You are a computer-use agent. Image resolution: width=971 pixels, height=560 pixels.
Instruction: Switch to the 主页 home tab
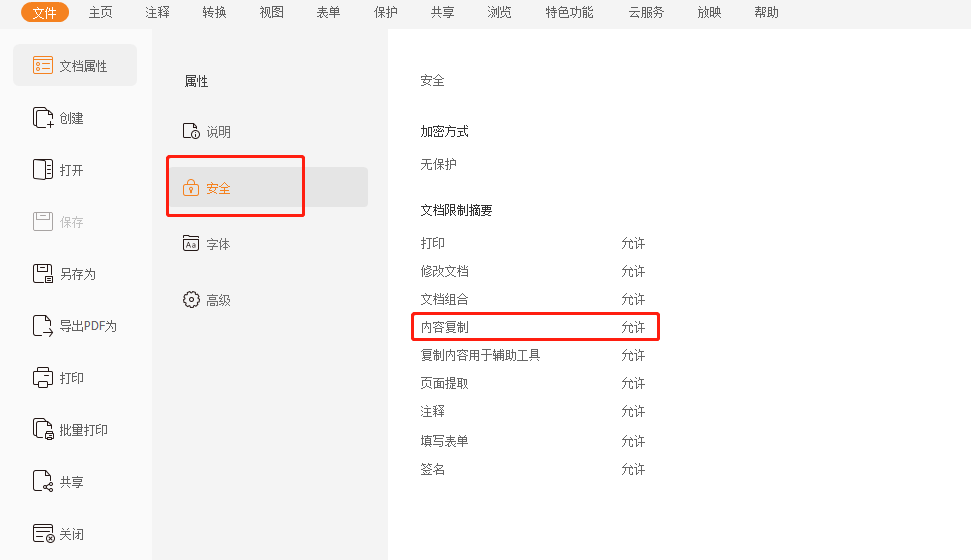point(100,12)
